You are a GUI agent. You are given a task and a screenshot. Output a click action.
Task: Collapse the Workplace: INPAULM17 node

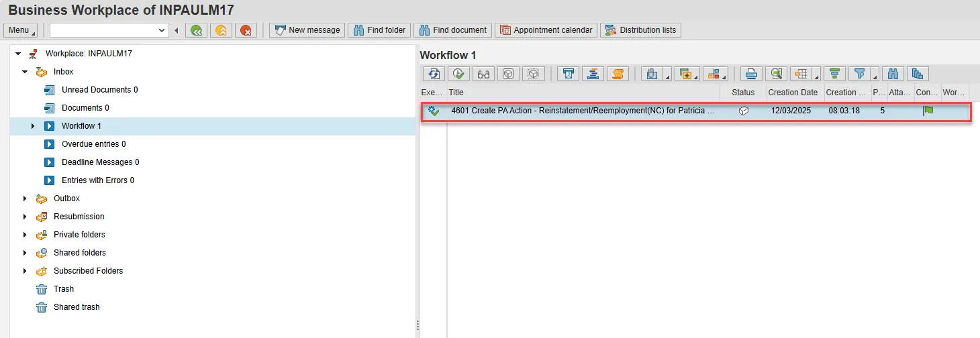[x=18, y=54]
